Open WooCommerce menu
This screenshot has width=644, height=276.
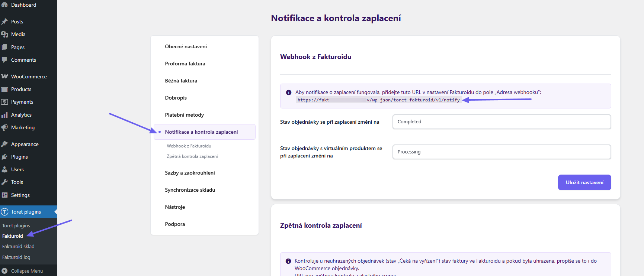pos(29,77)
